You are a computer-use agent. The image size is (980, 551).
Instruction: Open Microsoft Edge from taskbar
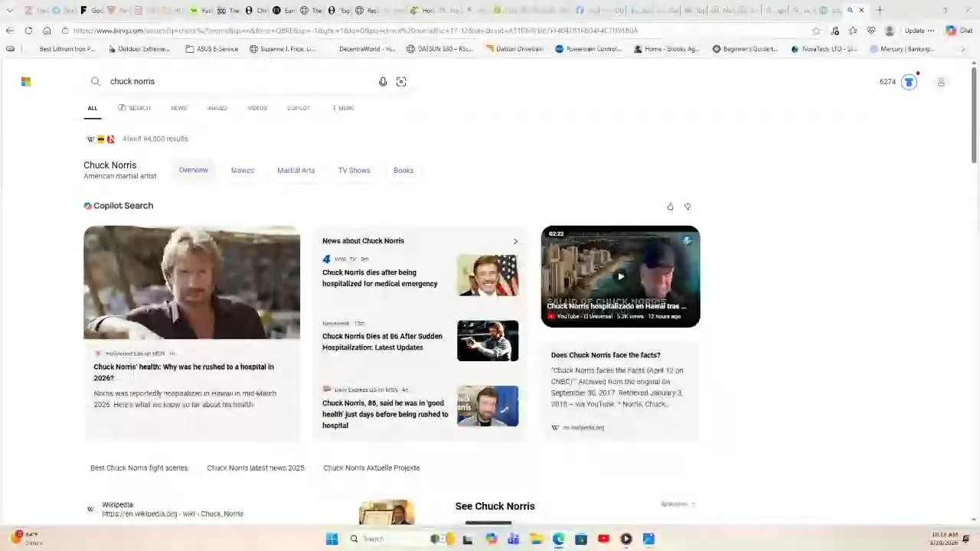tap(559, 539)
